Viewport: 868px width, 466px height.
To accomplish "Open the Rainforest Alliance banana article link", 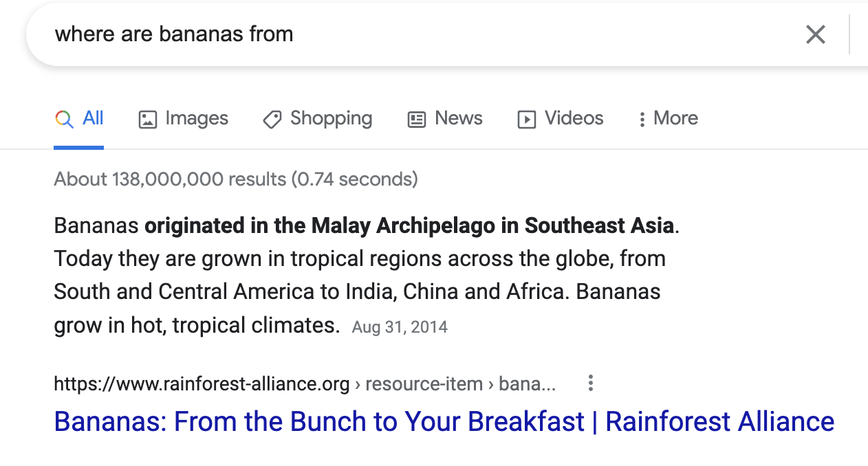I will tap(444, 421).
